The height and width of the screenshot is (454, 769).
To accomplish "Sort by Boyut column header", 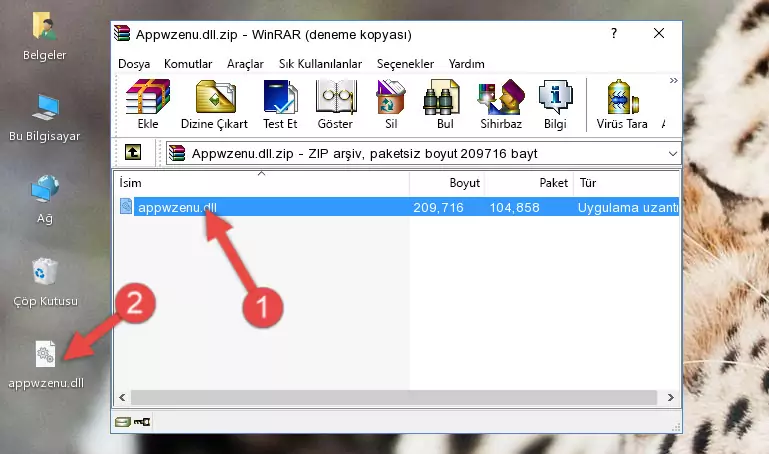I will click(x=447, y=183).
